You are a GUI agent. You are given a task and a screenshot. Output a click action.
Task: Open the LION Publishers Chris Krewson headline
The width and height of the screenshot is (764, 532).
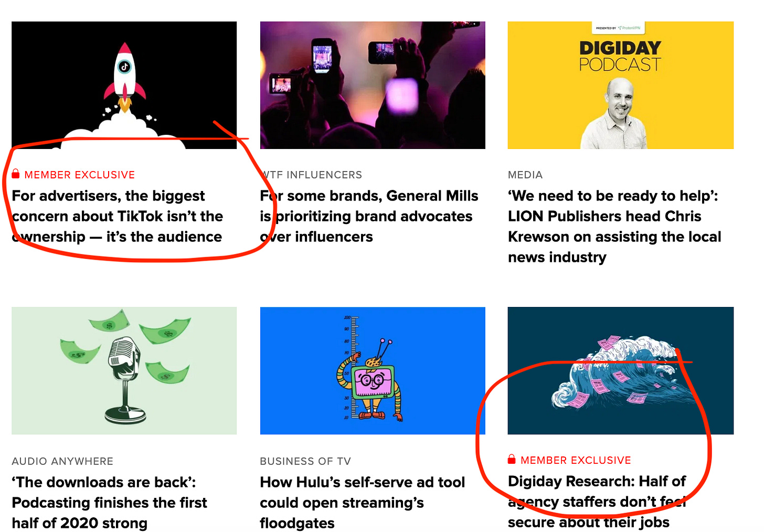point(614,226)
